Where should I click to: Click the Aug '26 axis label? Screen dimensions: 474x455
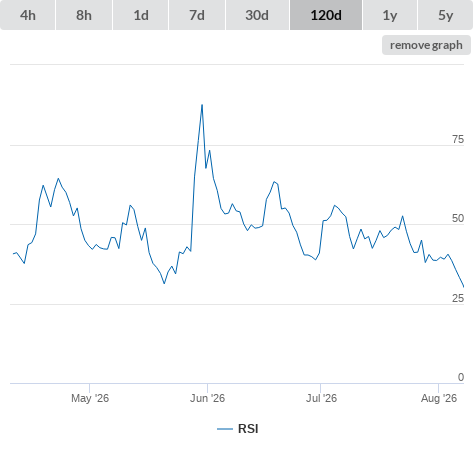pos(439,398)
